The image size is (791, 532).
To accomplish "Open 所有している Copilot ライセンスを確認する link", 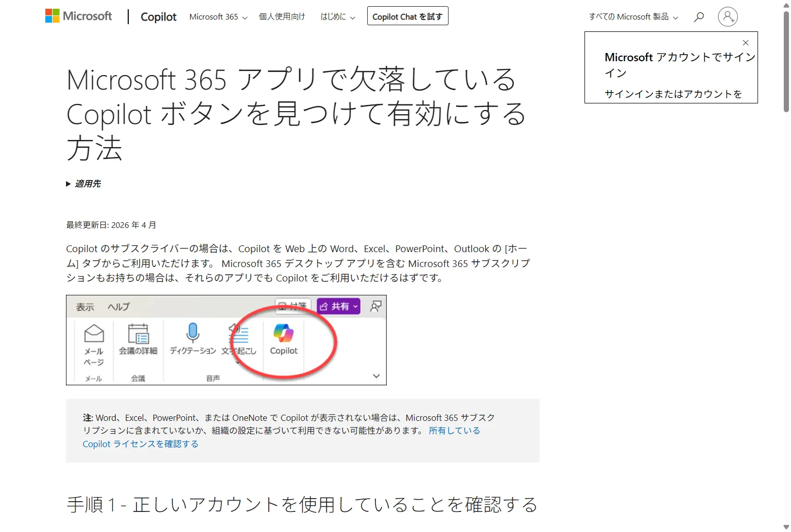I will point(281,437).
